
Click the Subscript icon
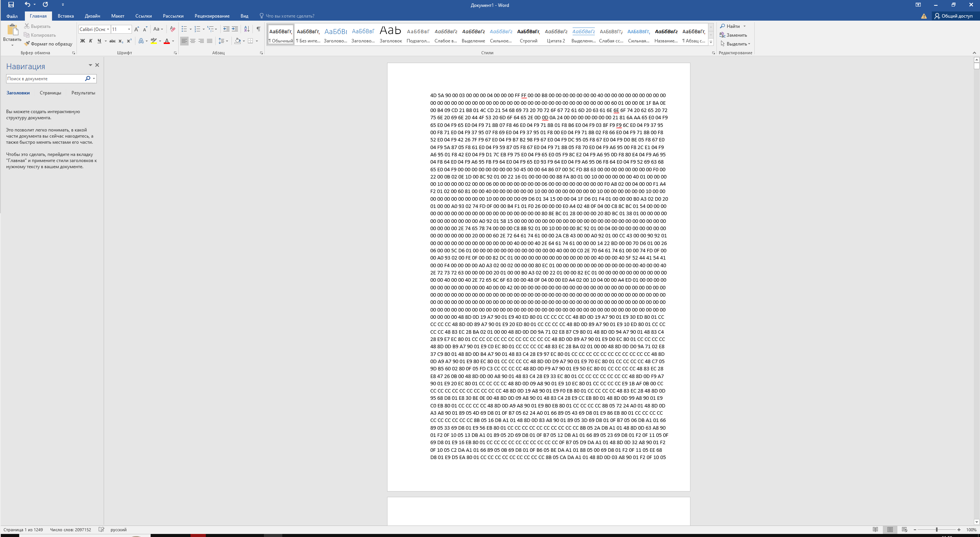click(120, 41)
